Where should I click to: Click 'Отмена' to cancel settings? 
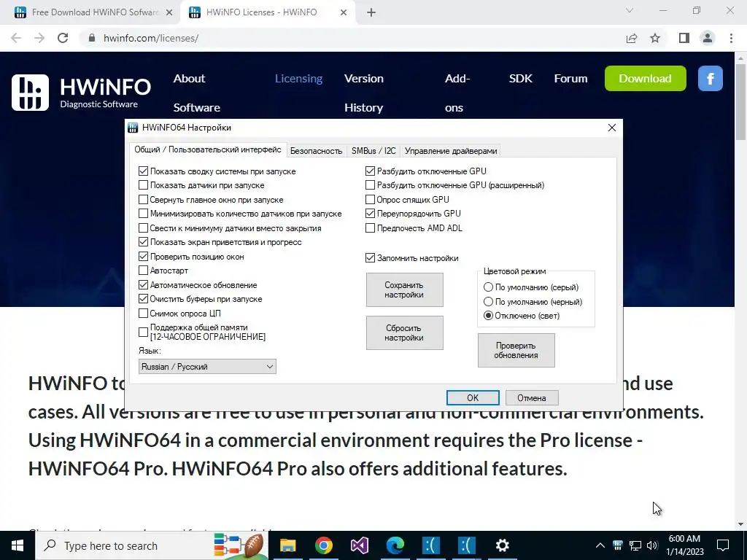(x=532, y=397)
